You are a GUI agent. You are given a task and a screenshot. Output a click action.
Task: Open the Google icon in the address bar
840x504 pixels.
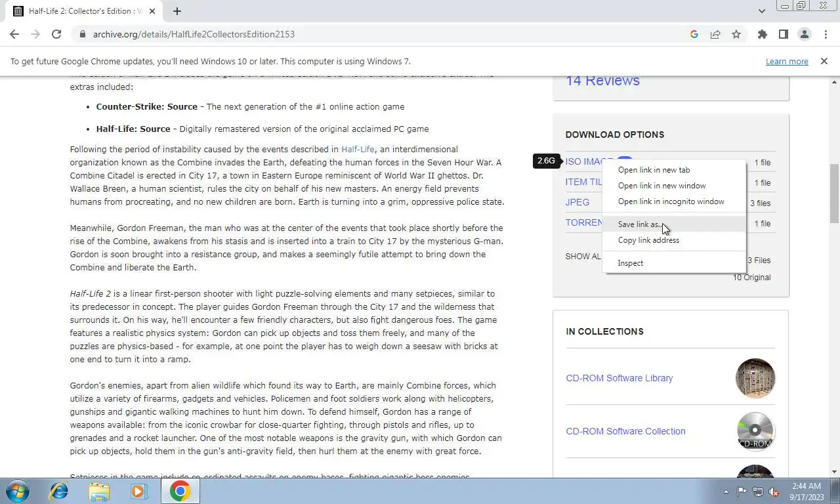[x=694, y=34]
